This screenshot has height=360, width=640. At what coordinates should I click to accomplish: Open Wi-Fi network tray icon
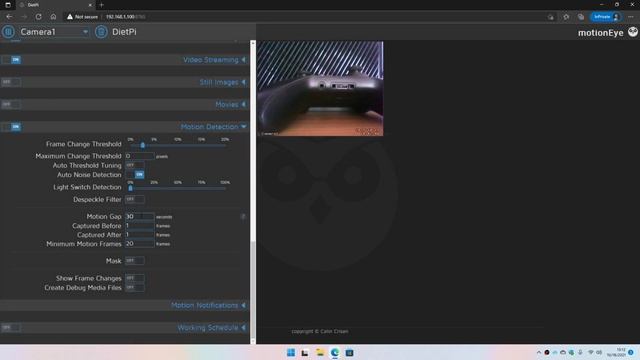[x=591, y=352]
